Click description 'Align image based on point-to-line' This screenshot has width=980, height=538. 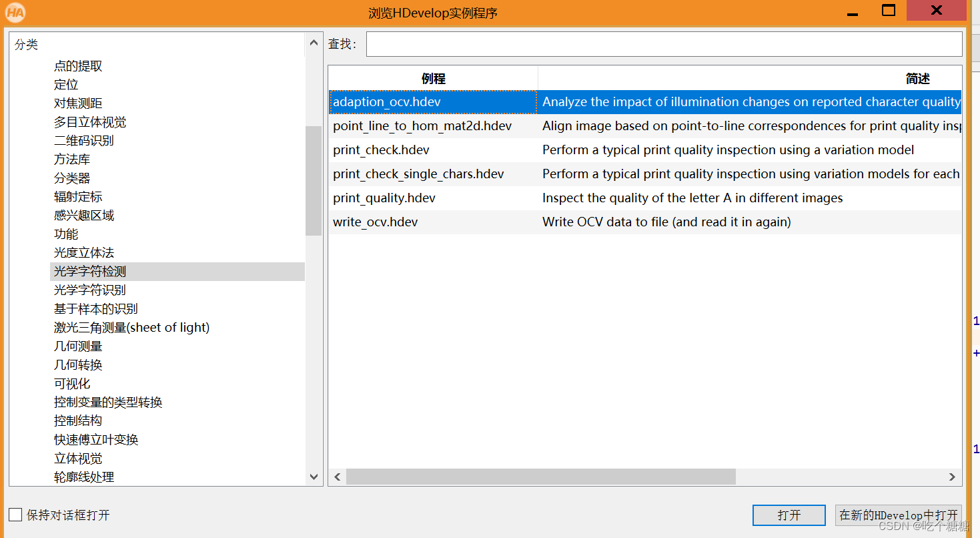click(x=751, y=126)
